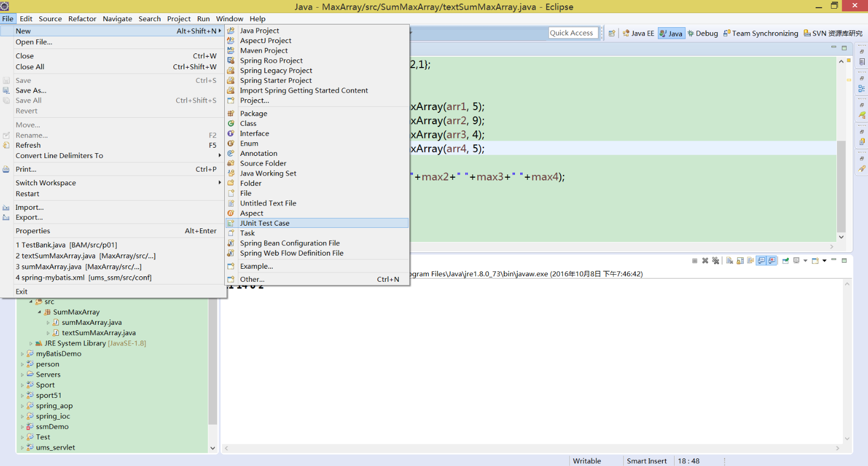
Task: Select the ums_servlet project
Action: [55, 447]
